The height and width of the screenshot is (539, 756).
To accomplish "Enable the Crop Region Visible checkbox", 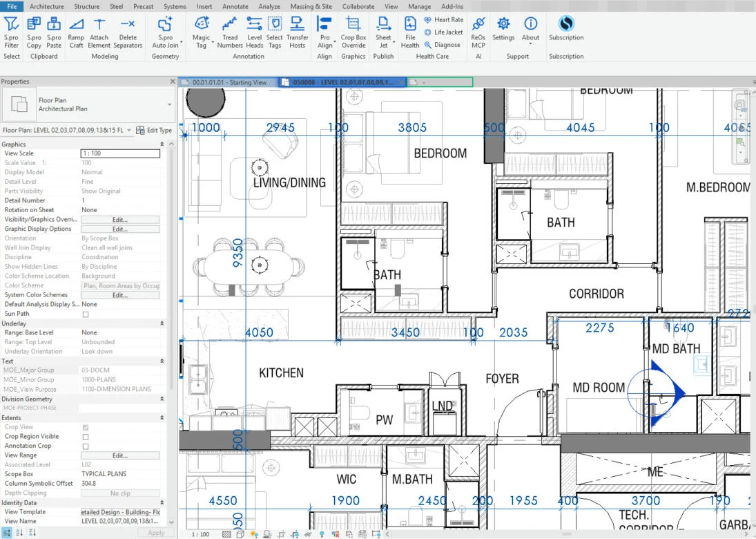I will point(86,437).
